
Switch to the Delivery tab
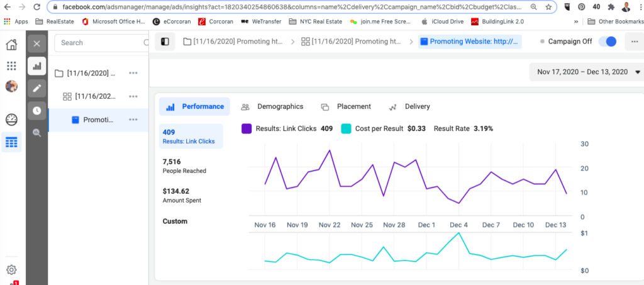tap(409, 107)
